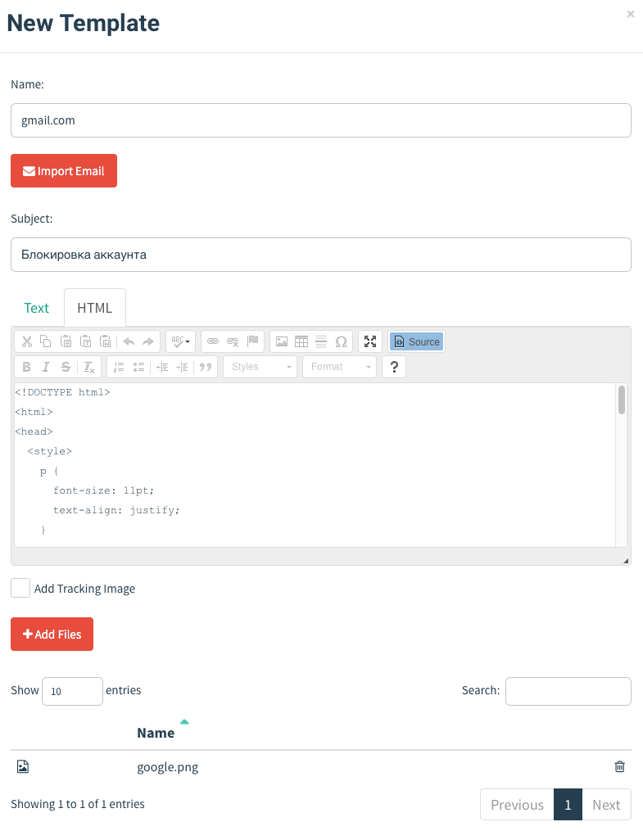Open the Styles dropdown
Viewport: 643px width, 840px height.
tap(260, 367)
